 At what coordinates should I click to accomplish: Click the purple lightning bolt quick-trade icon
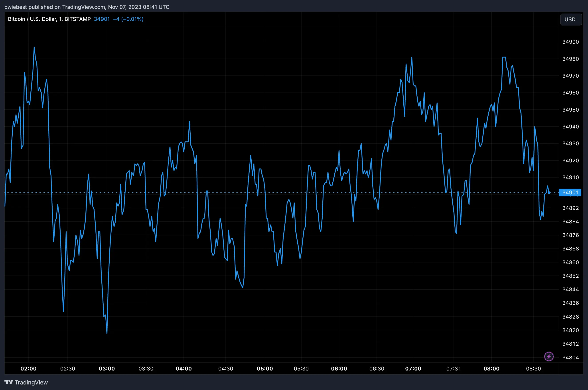549,357
